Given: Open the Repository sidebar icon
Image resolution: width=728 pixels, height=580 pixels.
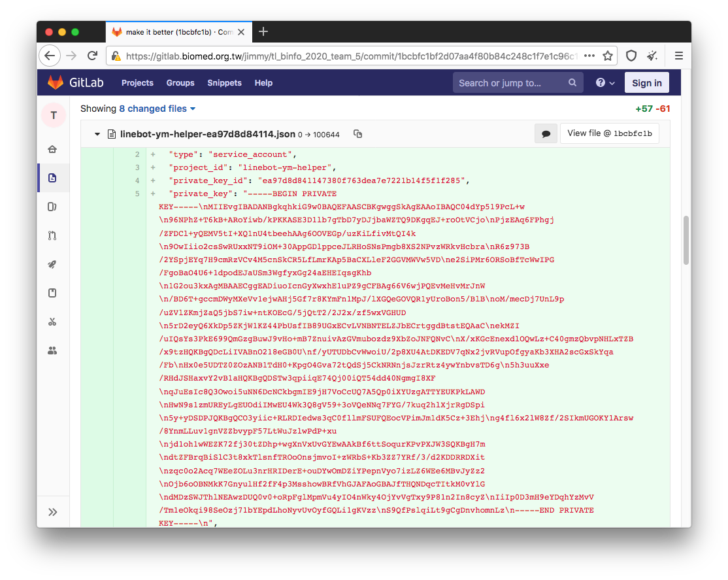Looking at the screenshot, I should point(52,178).
